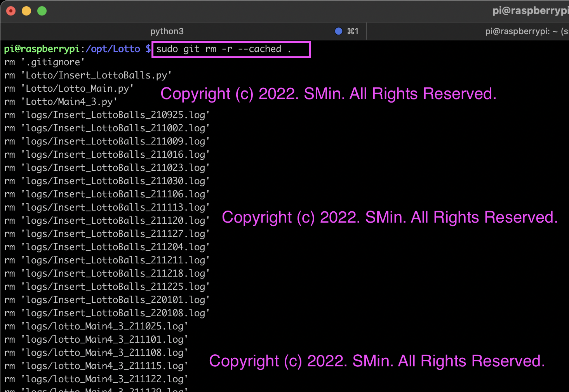Click the pi@raspberrypi window title
The height and width of the screenshot is (392, 569).
click(531, 10)
